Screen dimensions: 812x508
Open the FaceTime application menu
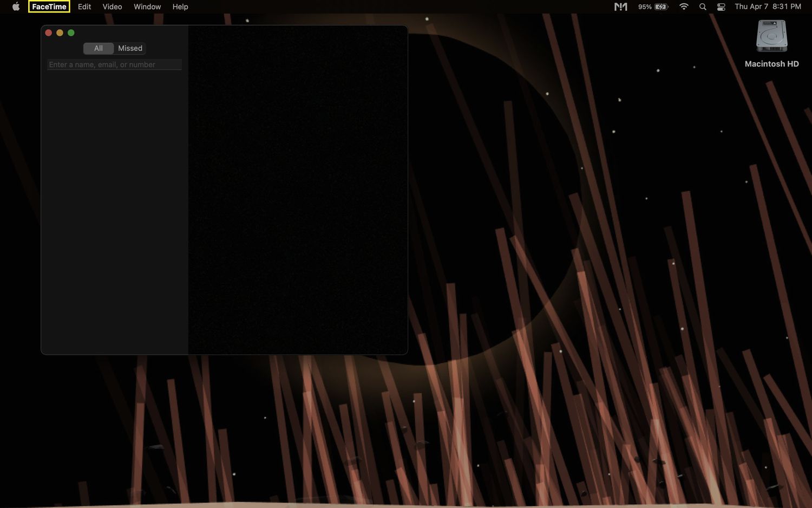[x=49, y=6]
